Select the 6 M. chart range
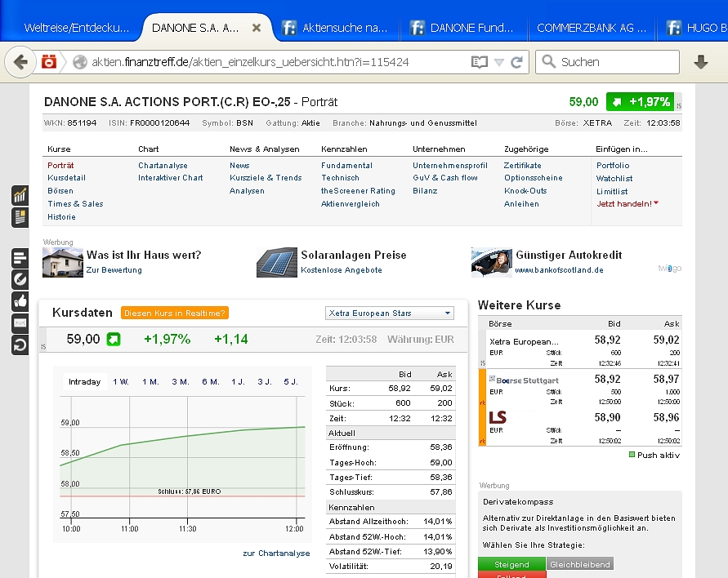The height and width of the screenshot is (578, 728). click(x=210, y=382)
